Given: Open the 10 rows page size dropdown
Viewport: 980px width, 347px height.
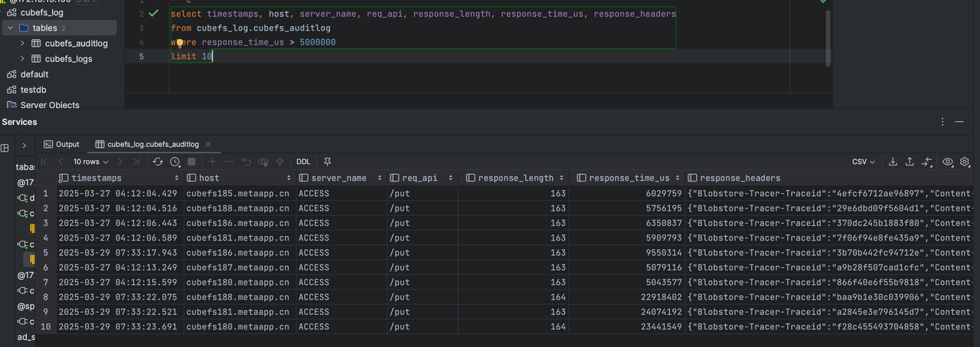Looking at the screenshot, I should pos(90,162).
